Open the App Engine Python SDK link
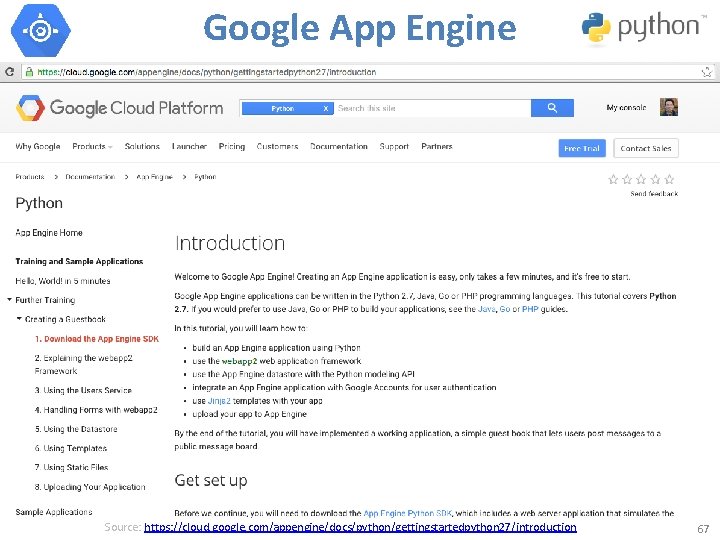 (408, 513)
